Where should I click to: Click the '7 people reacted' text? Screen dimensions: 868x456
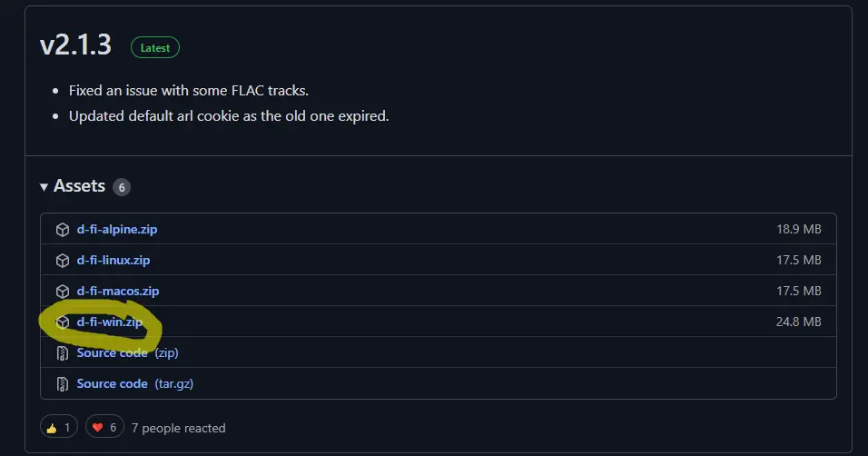click(179, 428)
